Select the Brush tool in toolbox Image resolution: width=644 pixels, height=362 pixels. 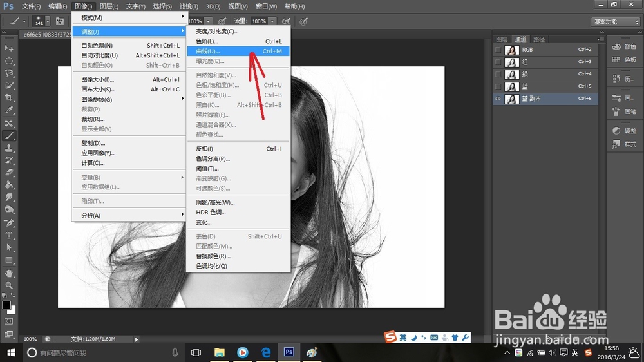8,136
